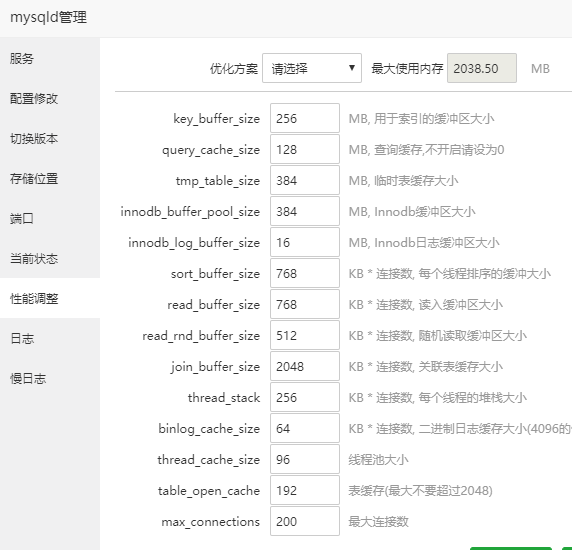This screenshot has width=572, height=550.
Task: Click the max_connections label
Action: tap(210, 522)
